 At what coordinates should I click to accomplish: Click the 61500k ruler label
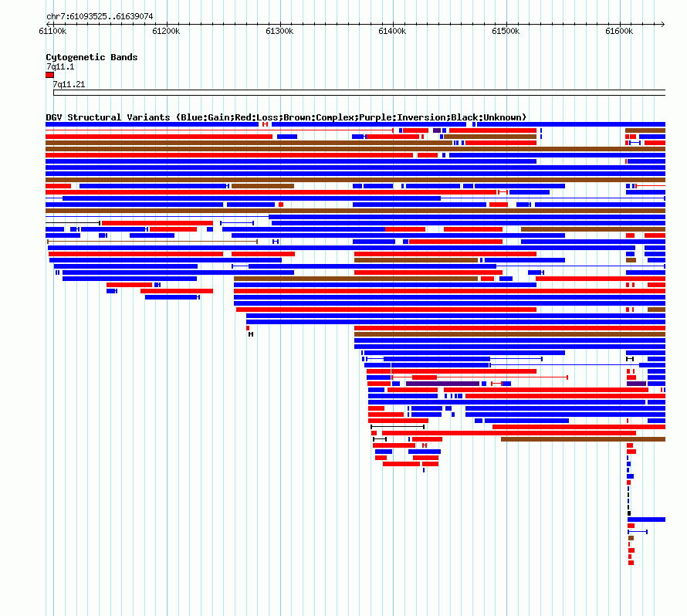pos(506,31)
